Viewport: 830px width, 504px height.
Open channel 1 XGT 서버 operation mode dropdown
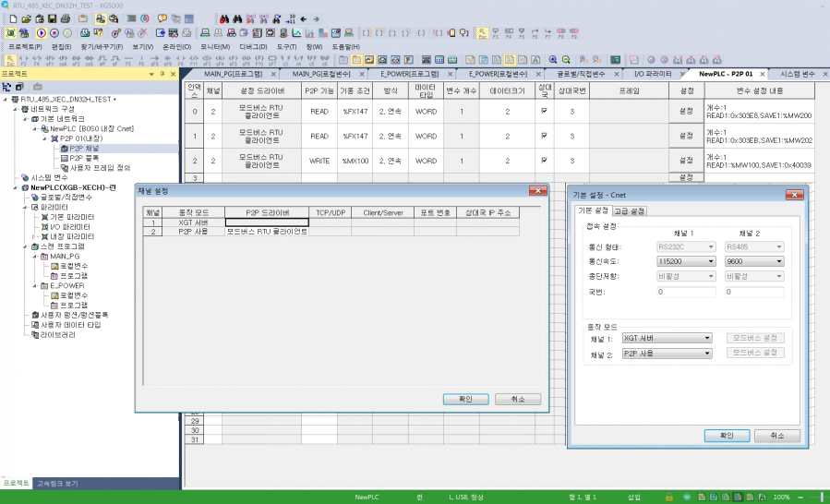click(x=707, y=338)
